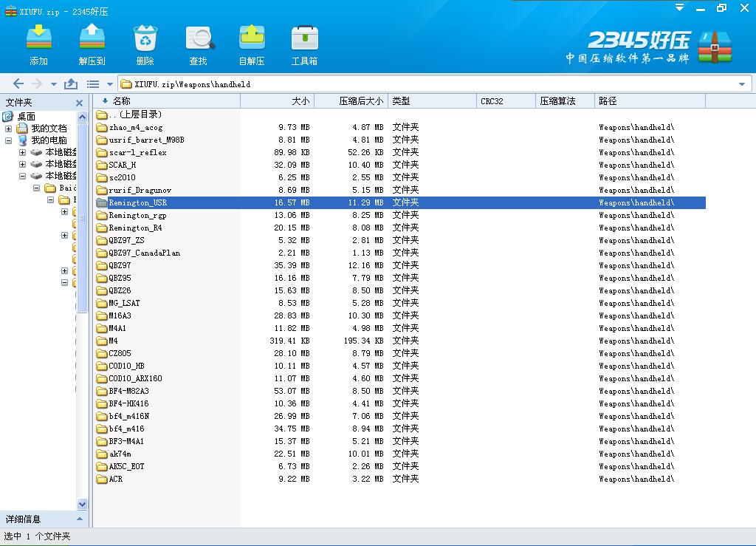Open the title bar menu dropdown arrow
Image resolution: width=756 pixels, height=546 pixels.
(x=679, y=7)
